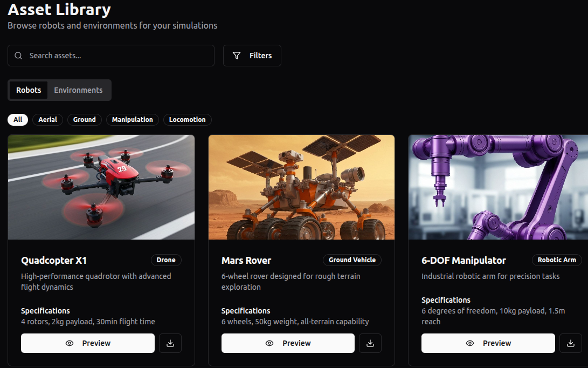Click the download icon for Quadcopter X1
This screenshot has height=368, width=588.
click(170, 343)
